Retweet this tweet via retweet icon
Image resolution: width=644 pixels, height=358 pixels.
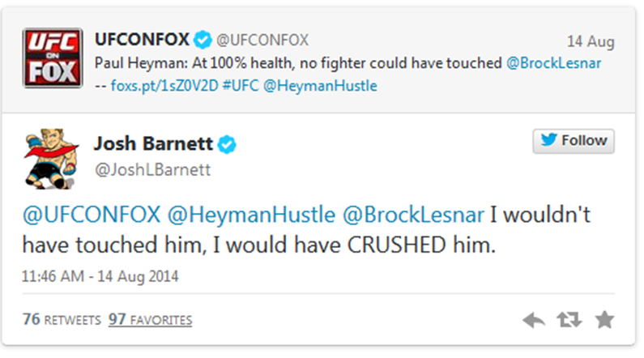pos(569,321)
